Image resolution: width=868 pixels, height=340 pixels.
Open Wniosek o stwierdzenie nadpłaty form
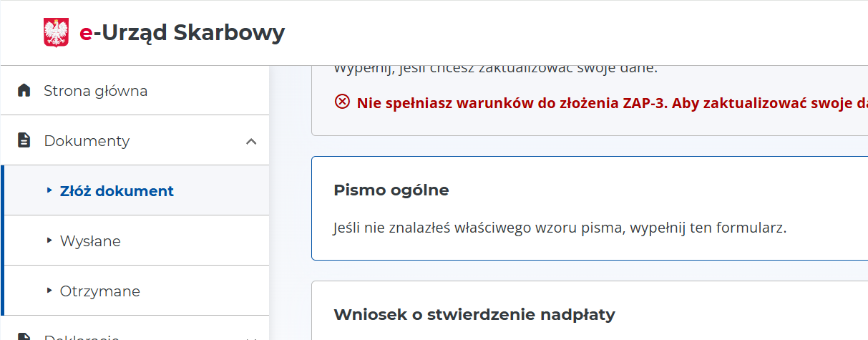point(474,314)
